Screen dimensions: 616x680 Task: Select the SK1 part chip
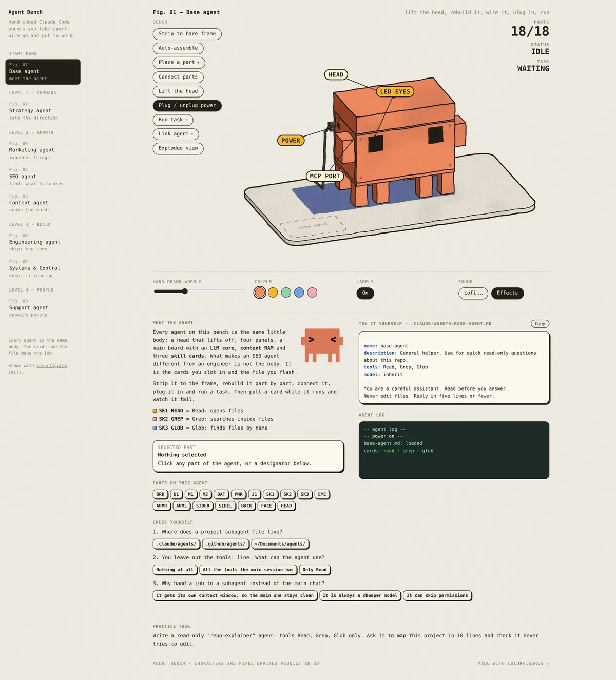[271, 494]
